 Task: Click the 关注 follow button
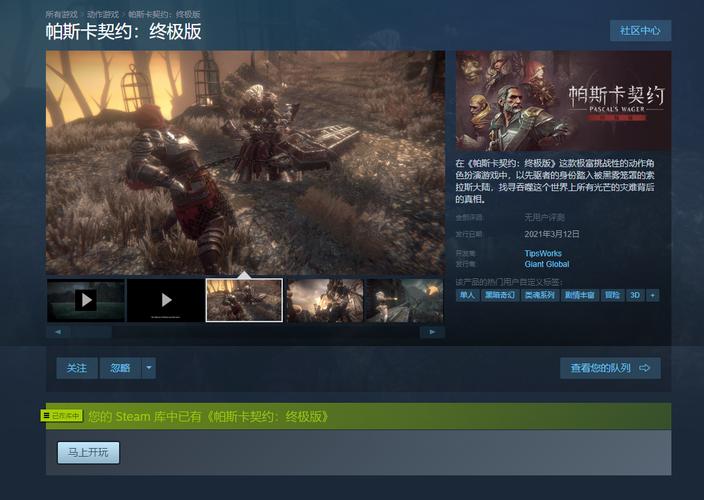click(77, 368)
